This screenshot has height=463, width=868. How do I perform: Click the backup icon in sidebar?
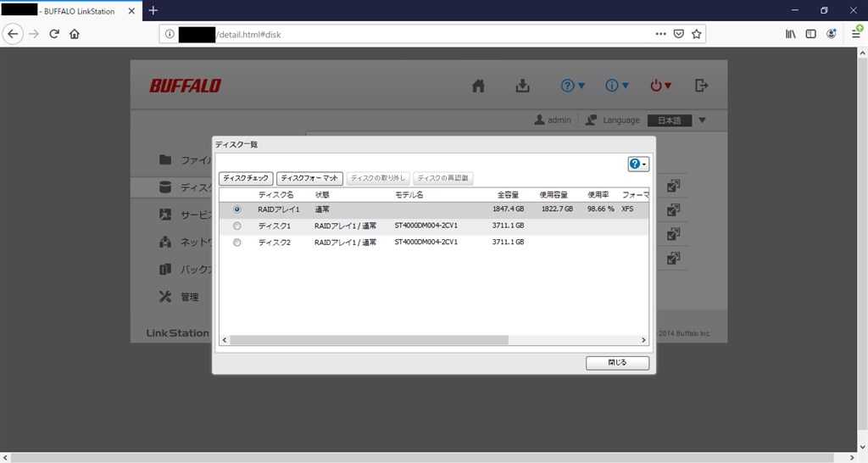pos(165,269)
